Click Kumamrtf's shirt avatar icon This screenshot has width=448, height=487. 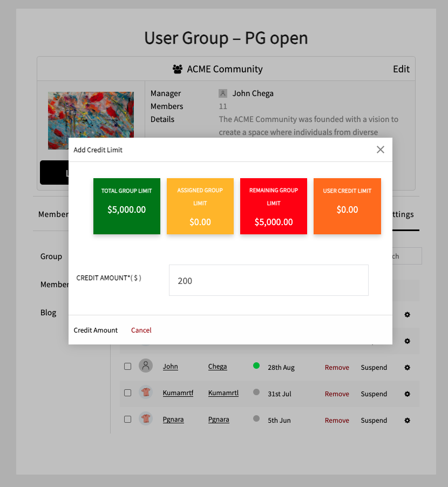(146, 393)
